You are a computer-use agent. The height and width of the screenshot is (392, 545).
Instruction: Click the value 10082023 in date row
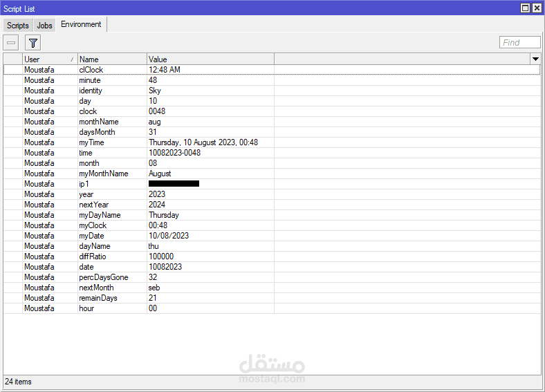point(165,267)
